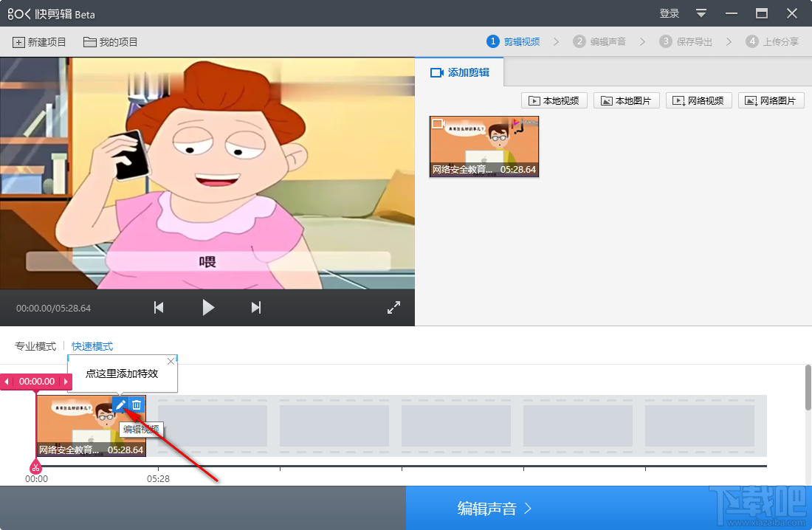Step timecode backward with left arrow

6,382
